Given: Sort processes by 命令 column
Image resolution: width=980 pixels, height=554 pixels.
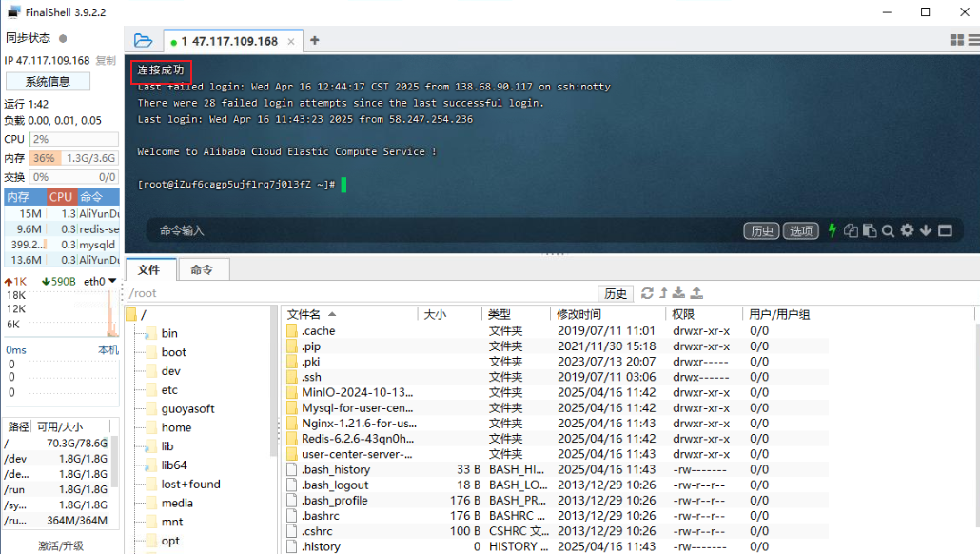Looking at the screenshot, I should point(98,197).
